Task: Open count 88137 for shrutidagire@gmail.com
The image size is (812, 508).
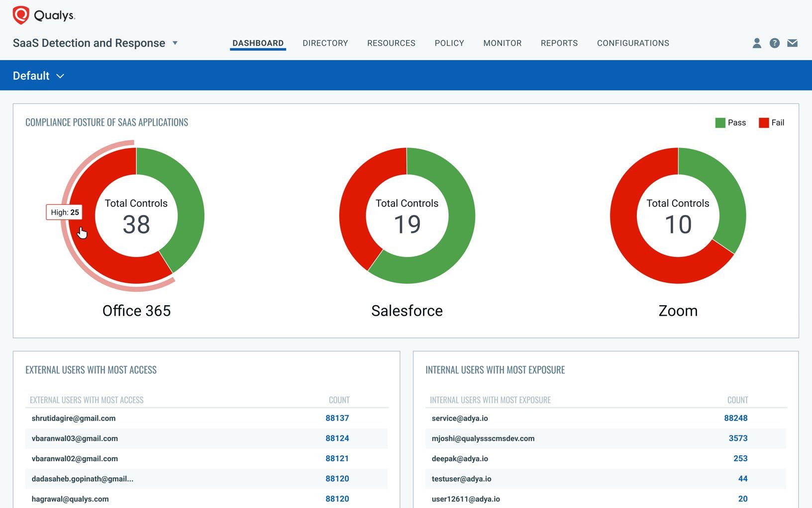Action: [337, 418]
